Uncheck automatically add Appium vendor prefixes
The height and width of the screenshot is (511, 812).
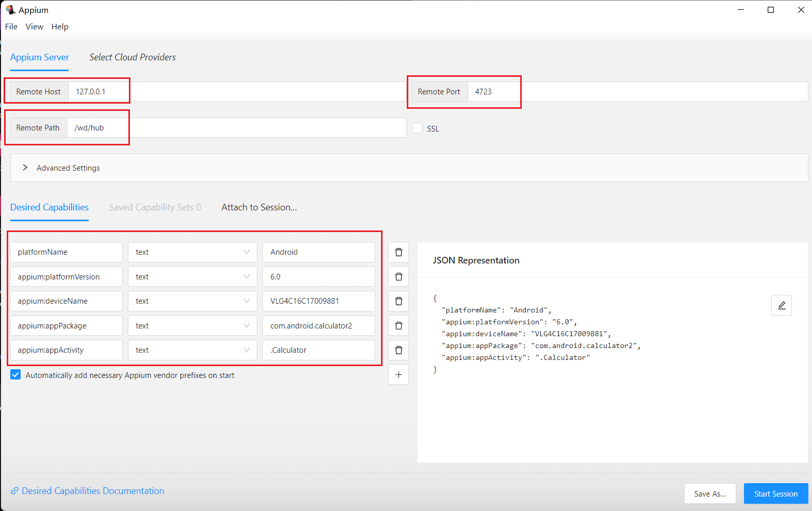(x=15, y=375)
